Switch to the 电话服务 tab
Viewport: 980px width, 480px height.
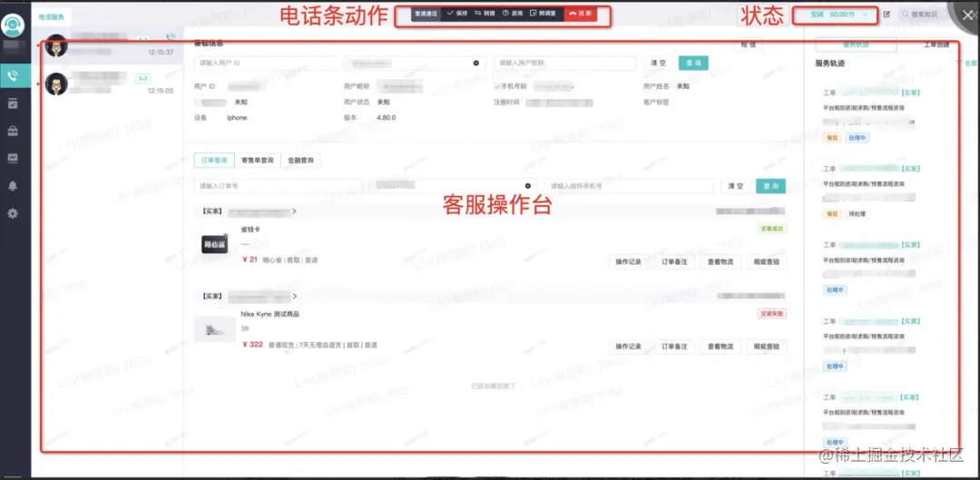point(51,17)
